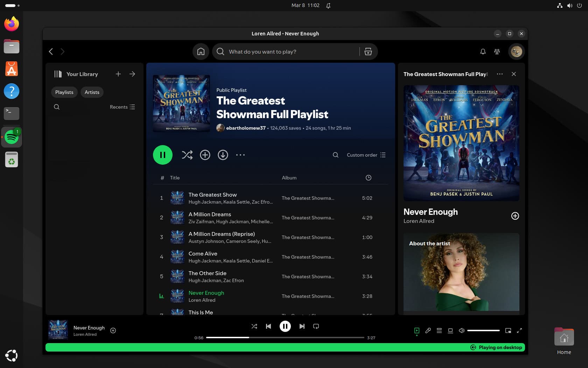Click the Greatest Showman cover in side panel
The height and width of the screenshot is (368, 588).
coord(461,143)
